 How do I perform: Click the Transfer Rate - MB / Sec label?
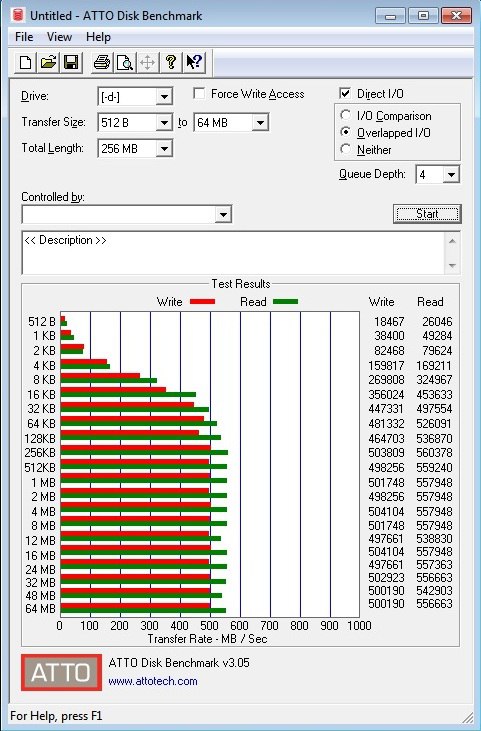coord(207,639)
